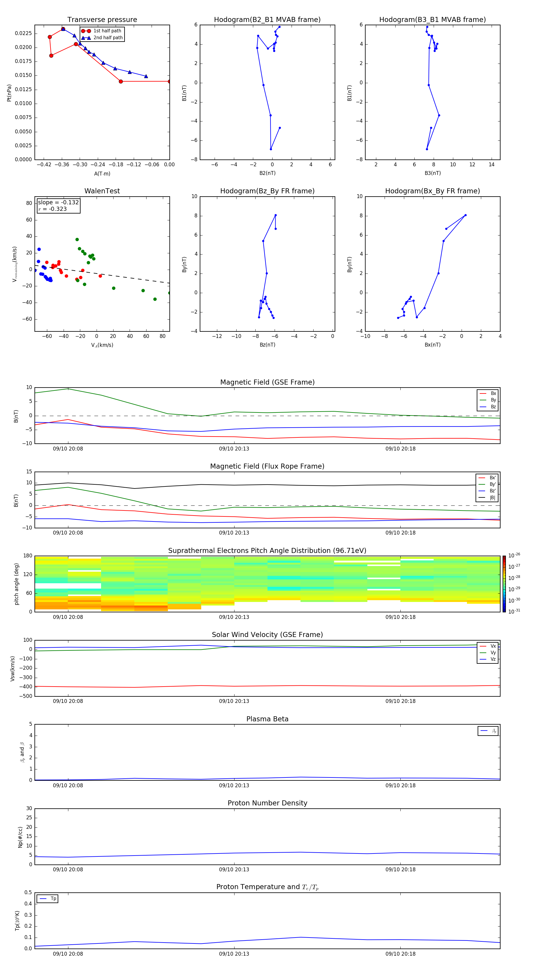Click the 'B3(nT)' x-axis label
The width and height of the screenshot is (535, 980).
(x=432, y=173)
